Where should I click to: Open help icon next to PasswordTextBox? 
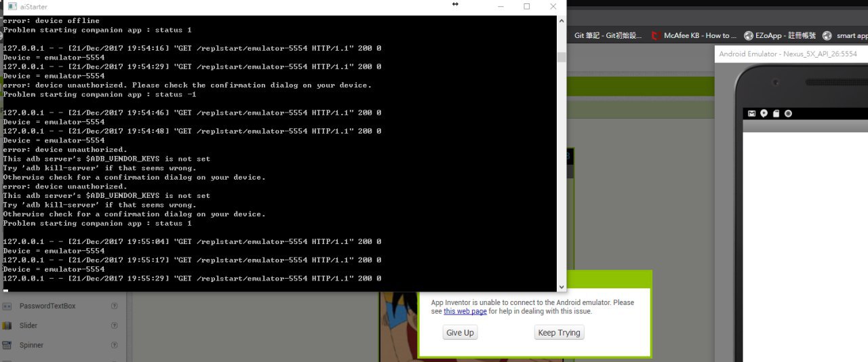[x=115, y=306]
